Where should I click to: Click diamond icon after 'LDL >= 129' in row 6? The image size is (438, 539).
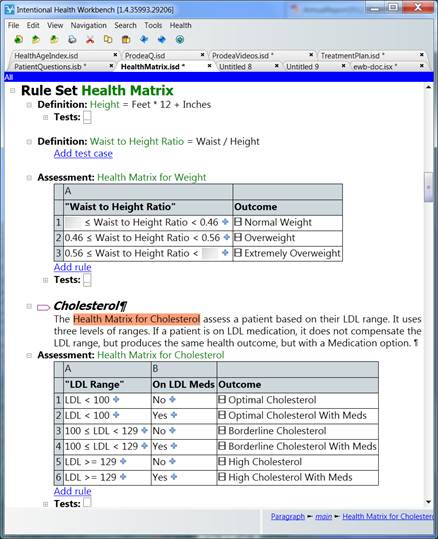(123, 477)
